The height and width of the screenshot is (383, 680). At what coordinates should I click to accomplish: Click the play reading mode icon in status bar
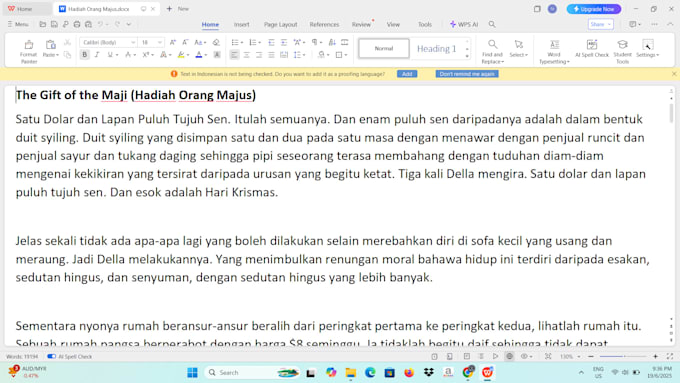[x=495, y=357]
